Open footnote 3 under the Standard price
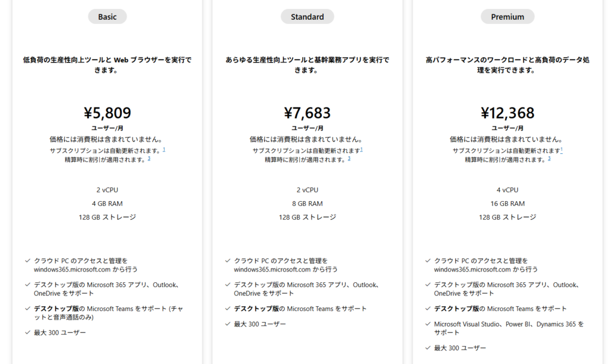 348,159
